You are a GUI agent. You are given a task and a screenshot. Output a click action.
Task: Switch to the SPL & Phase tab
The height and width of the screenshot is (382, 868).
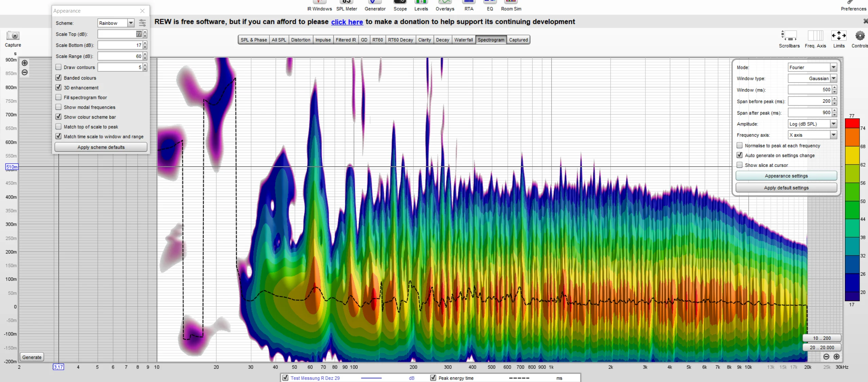(254, 40)
